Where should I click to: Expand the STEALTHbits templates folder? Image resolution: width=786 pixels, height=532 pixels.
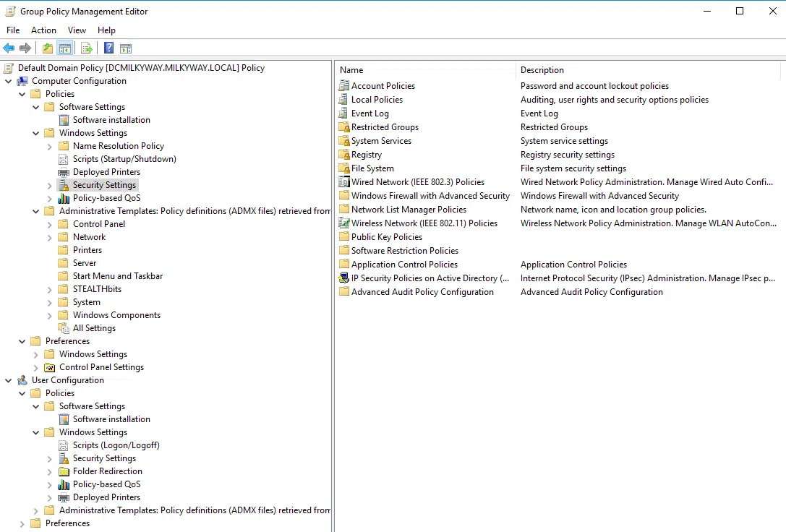point(49,290)
